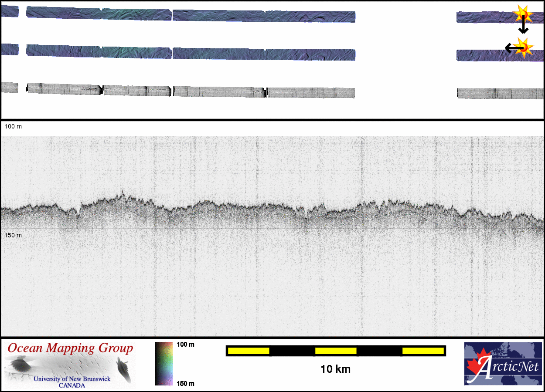Click the helicopter silhouette in Ocean Mapping logo
Screen dimensions: 545x392
(17, 363)
